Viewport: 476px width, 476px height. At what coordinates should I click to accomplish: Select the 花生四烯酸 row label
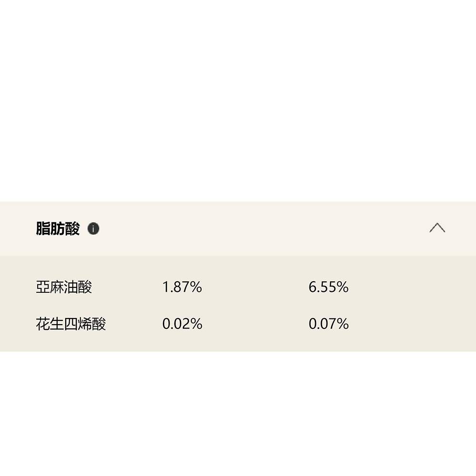click(x=71, y=324)
